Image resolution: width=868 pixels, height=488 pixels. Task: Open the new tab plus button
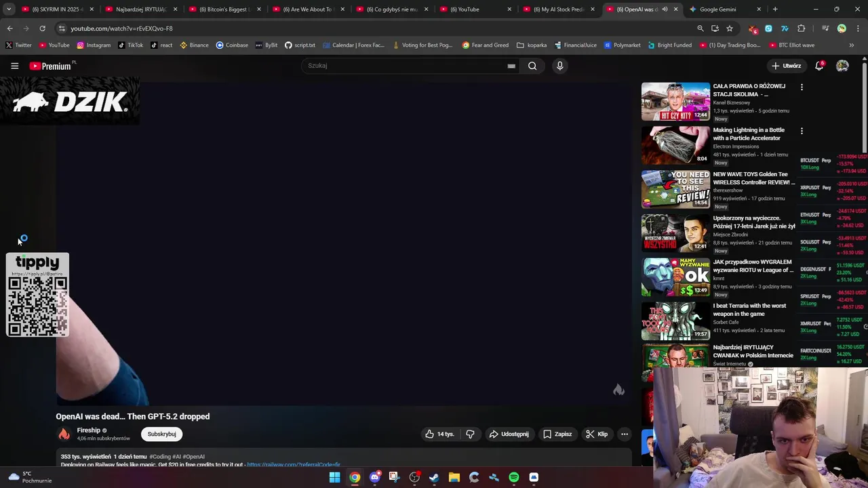point(775,9)
